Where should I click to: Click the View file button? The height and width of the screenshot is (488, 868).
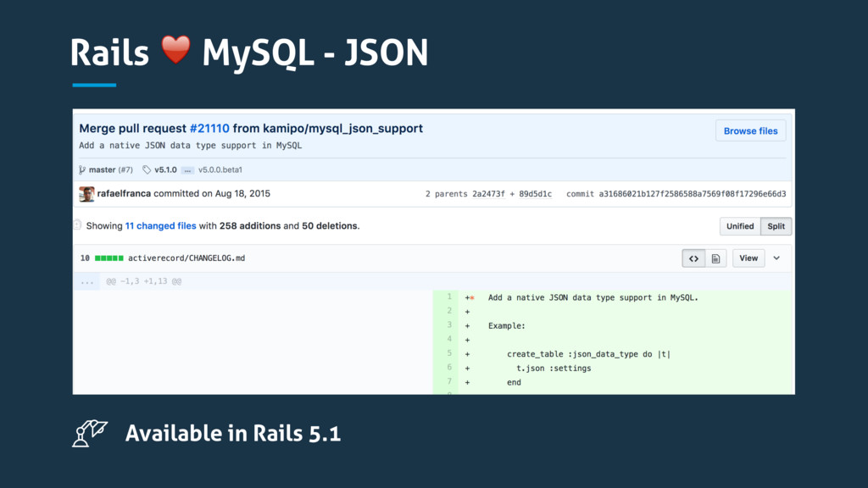pyautogui.click(x=748, y=258)
